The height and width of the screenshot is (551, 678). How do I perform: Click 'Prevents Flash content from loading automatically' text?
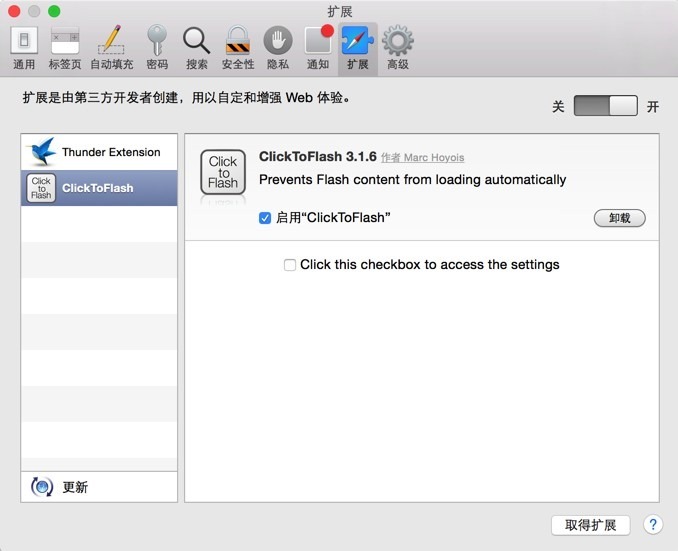tap(413, 179)
